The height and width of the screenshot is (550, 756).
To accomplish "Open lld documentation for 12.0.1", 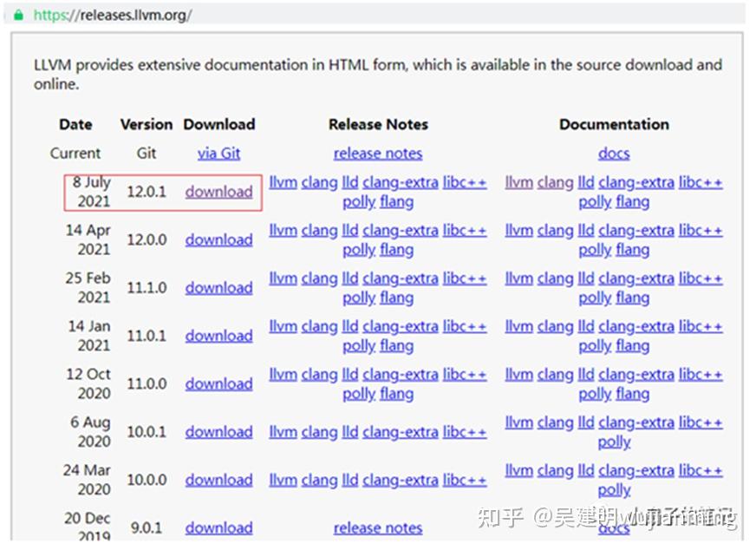I will 586,182.
